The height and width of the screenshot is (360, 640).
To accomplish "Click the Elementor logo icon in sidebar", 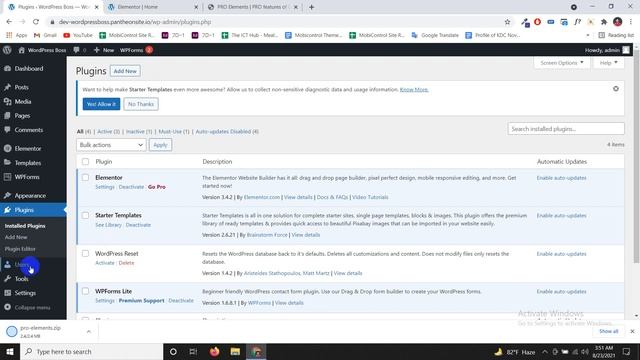I will [x=7, y=149].
